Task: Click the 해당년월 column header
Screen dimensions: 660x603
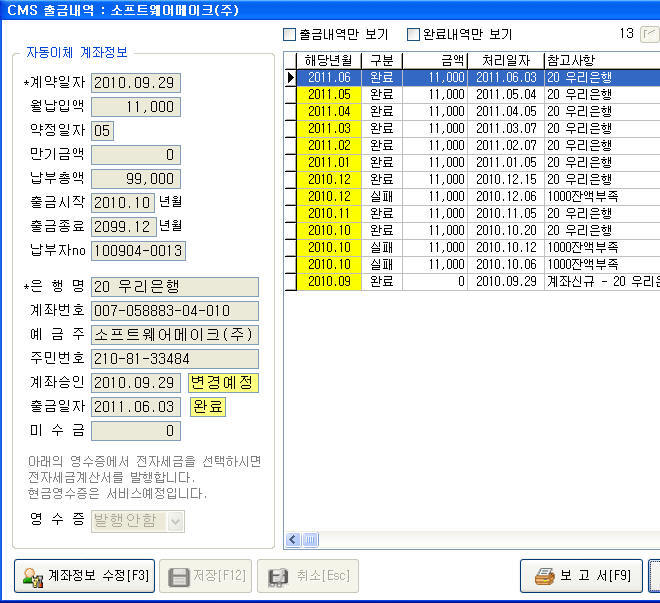Action: click(329, 61)
